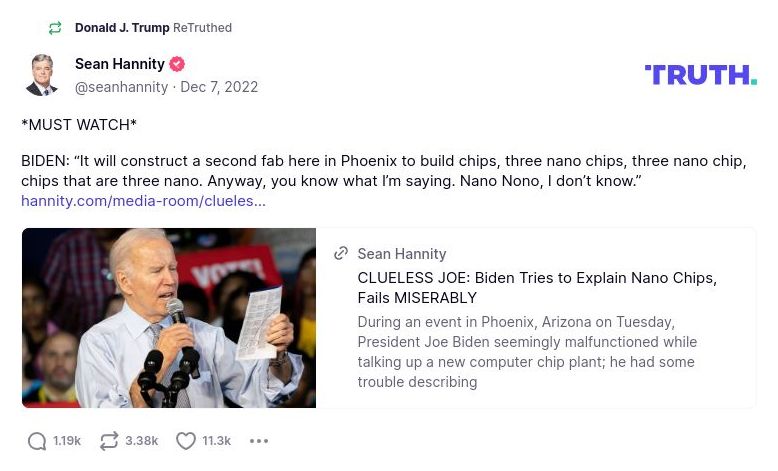This screenshot has width=778, height=471.
Task: Open Sean Hannity's profile picture
Action: (42, 75)
